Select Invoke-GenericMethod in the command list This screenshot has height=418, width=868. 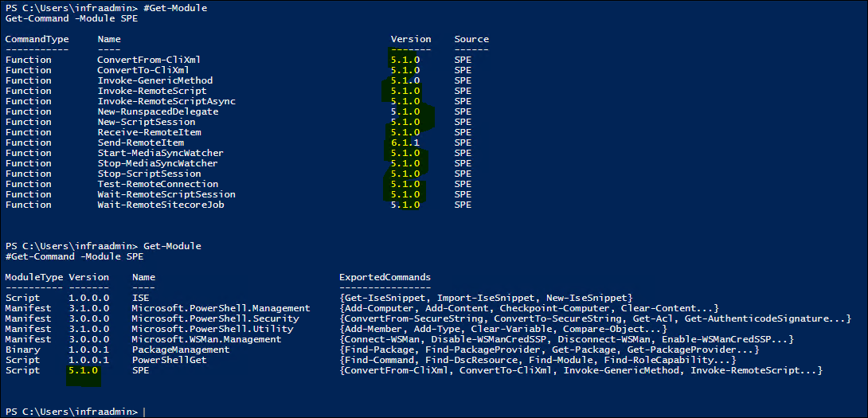tap(155, 81)
